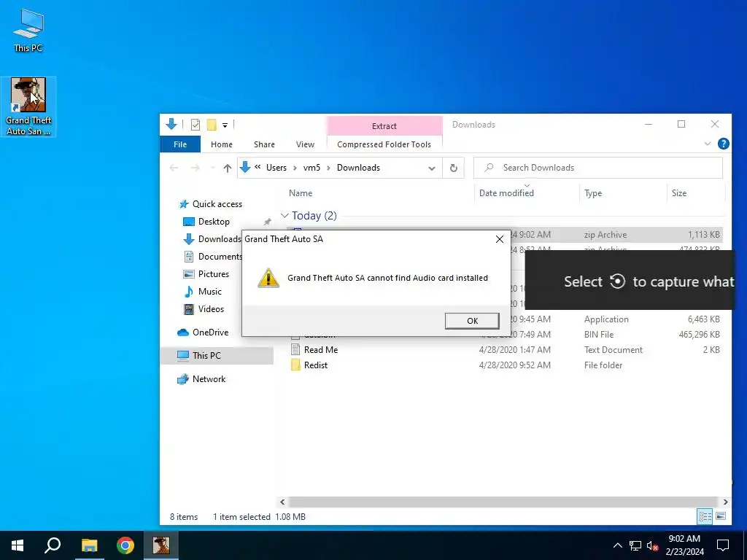Switch to the Share ribbon tab
Image resolution: width=747 pixels, height=560 pixels.
(264, 144)
